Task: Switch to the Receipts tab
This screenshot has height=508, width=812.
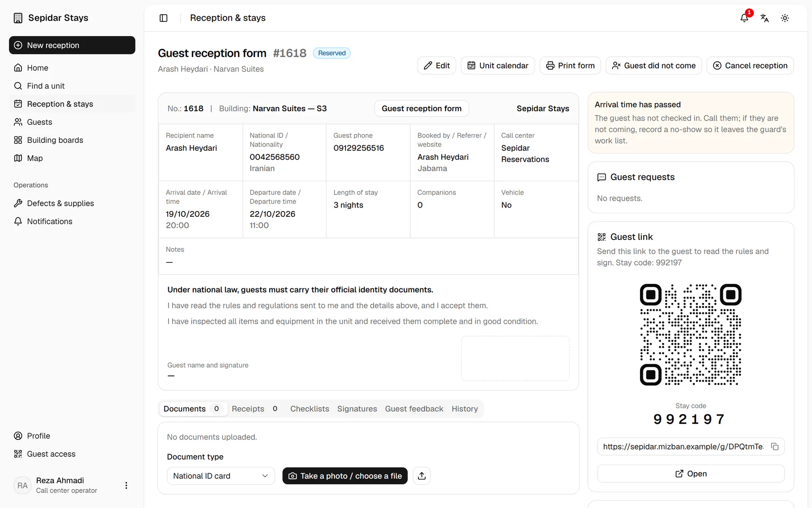Action: coord(255,409)
